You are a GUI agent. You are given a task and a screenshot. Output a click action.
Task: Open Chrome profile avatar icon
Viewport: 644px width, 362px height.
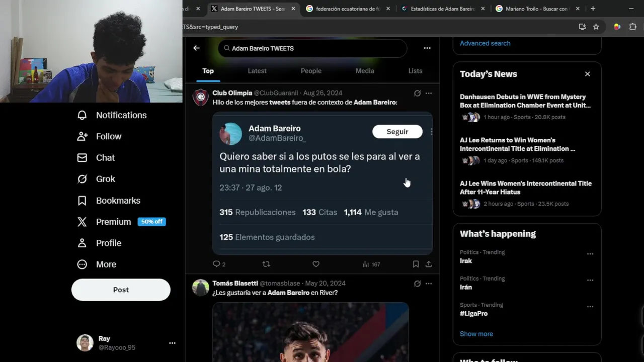click(617, 27)
